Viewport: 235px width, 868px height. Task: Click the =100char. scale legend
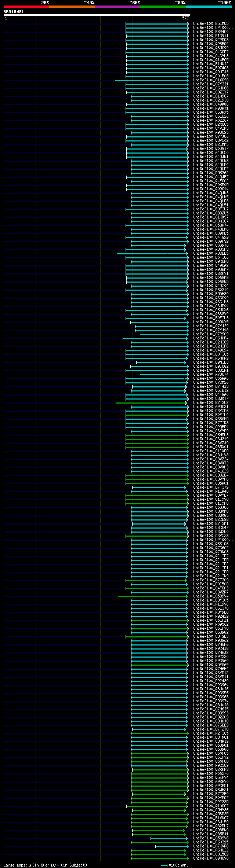click(x=175, y=865)
